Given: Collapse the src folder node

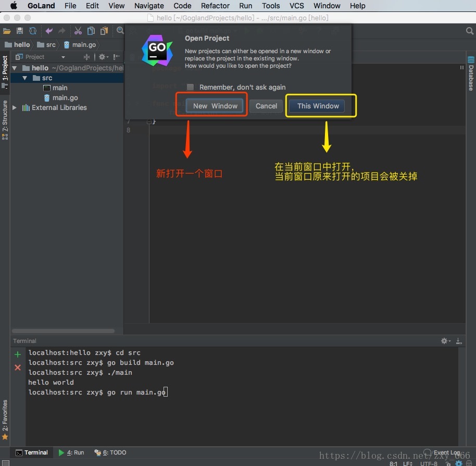Looking at the screenshot, I should click(x=25, y=78).
